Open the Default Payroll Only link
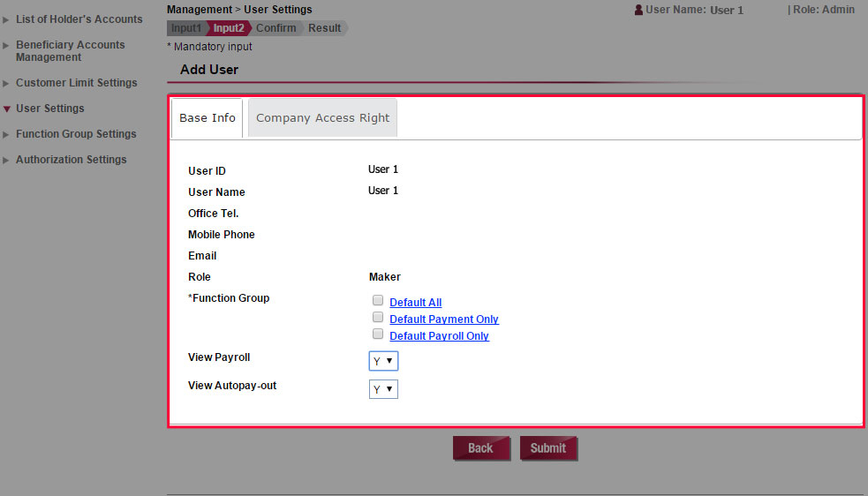Image resolution: width=868 pixels, height=496 pixels. [x=439, y=336]
